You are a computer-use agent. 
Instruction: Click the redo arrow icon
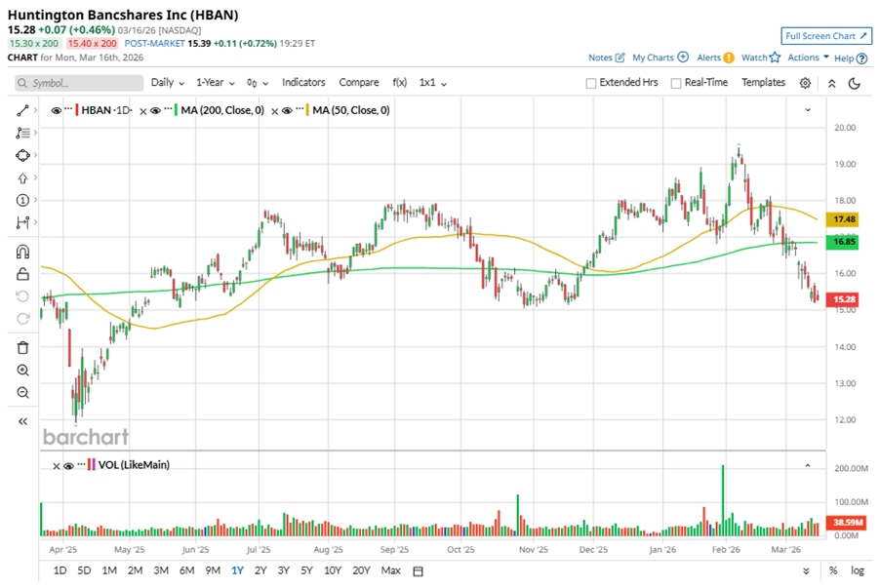pos(22,319)
